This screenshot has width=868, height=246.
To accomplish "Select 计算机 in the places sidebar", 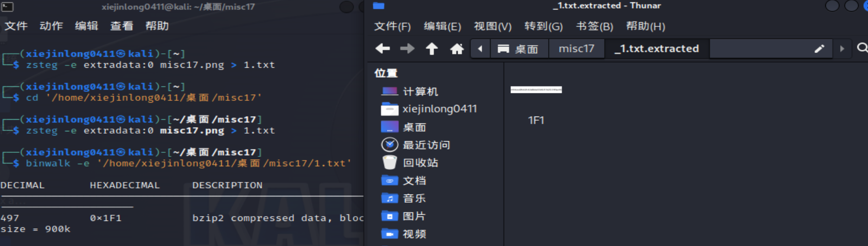I will 420,91.
